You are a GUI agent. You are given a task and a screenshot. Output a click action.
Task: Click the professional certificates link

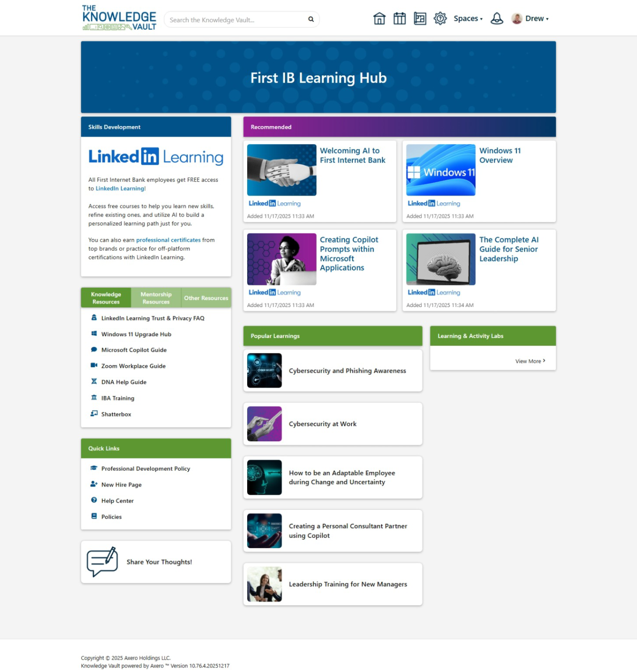tap(168, 239)
